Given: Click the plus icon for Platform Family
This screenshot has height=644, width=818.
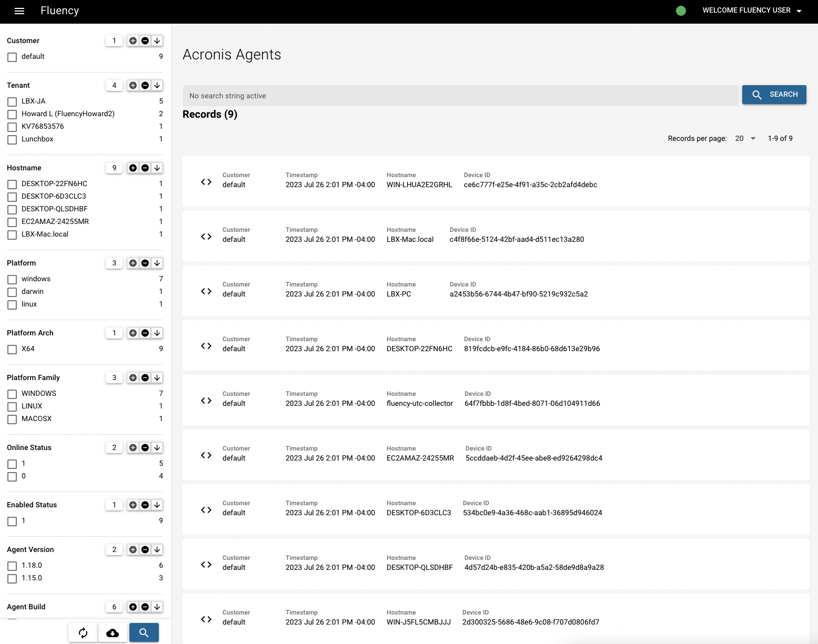Looking at the screenshot, I should point(133,377).
